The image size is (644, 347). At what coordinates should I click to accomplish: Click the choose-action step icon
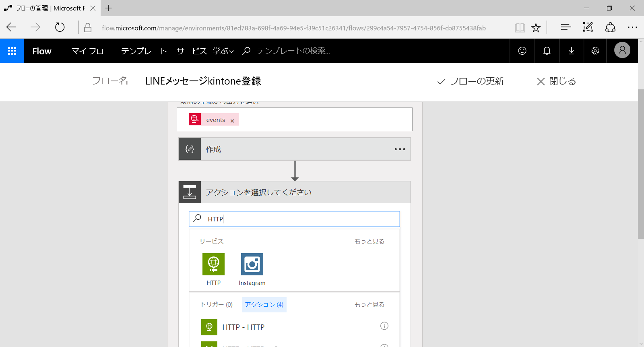tap(190, 192)
